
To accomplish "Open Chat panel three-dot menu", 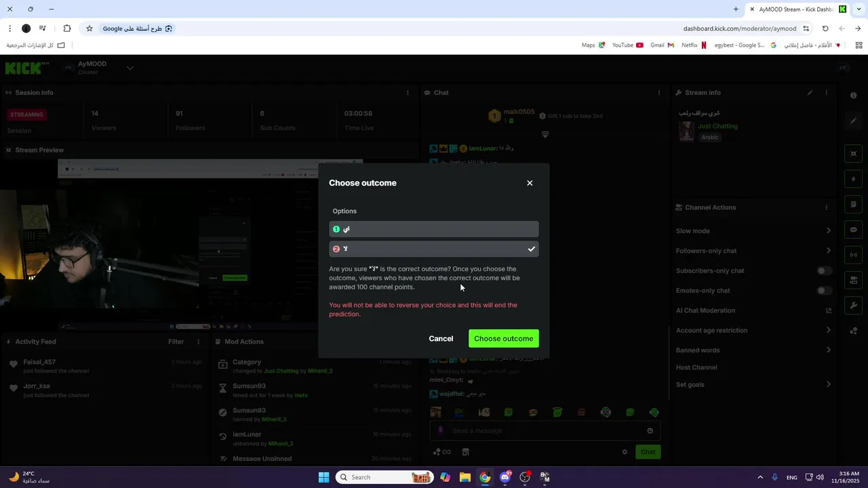I will click(659, 93).
